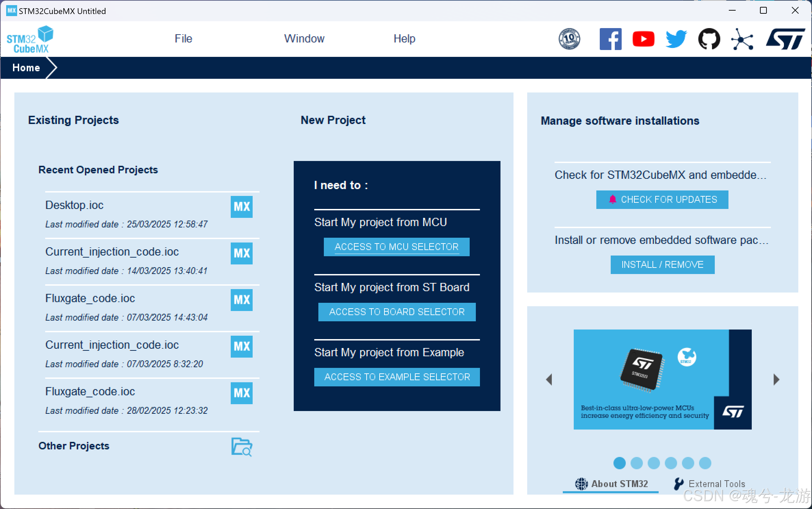Browse other projects folder icon
Screen dimensions: 812x509
(x=241, y=447)
